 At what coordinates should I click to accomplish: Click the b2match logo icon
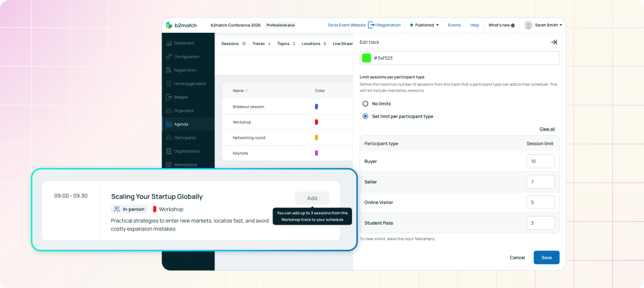(x=169, y=25)
